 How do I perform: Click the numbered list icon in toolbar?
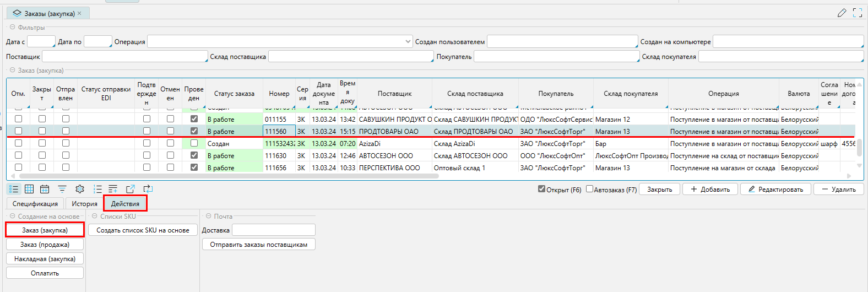pyautogui.click(x=97, y=189)
